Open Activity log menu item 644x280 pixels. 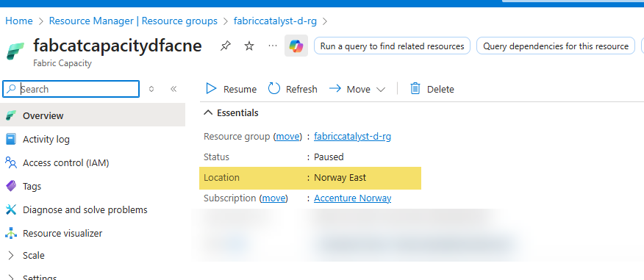click(x=93, y=139)
